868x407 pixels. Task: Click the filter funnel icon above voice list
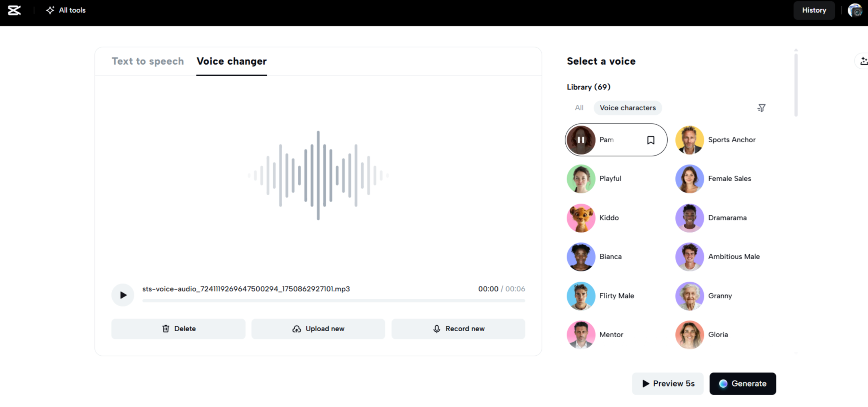tap(761, 108)
